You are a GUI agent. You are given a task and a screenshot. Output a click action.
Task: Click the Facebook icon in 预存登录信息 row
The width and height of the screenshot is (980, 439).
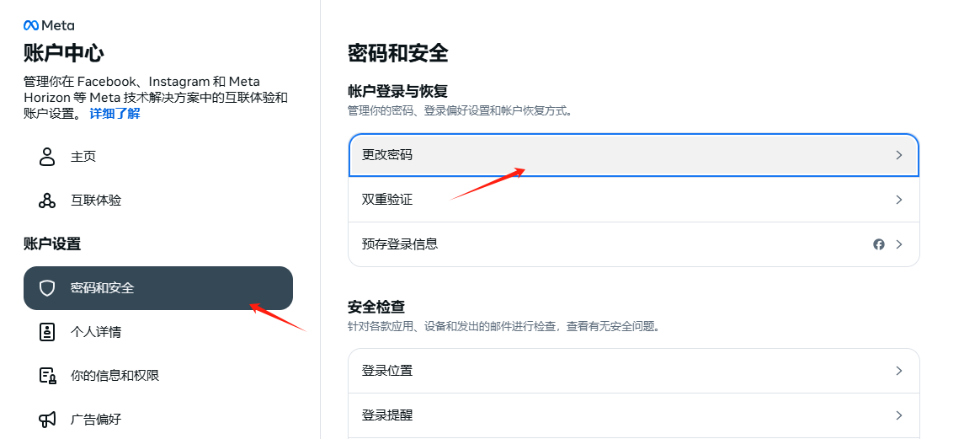tap(879, 244)
